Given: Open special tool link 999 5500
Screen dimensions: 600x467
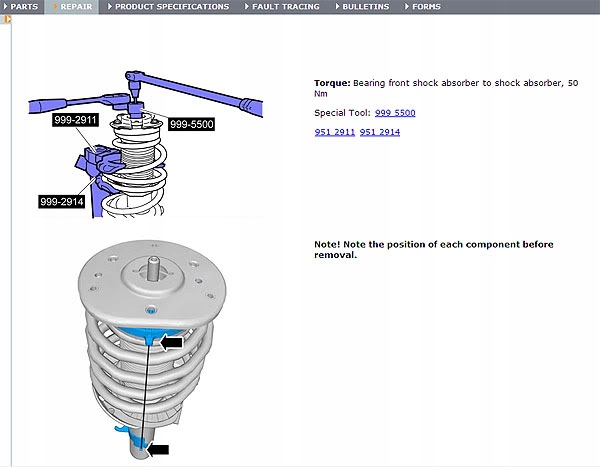Looking at the screenshot, I should click(395, 113).
